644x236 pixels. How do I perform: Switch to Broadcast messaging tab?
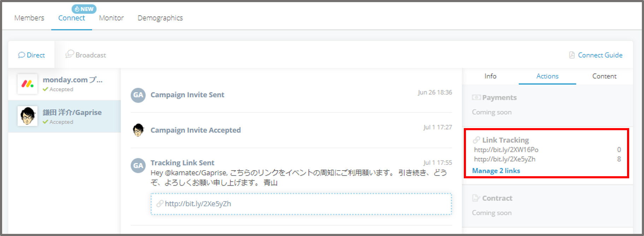pyautogui.click(x=86, y=55)
